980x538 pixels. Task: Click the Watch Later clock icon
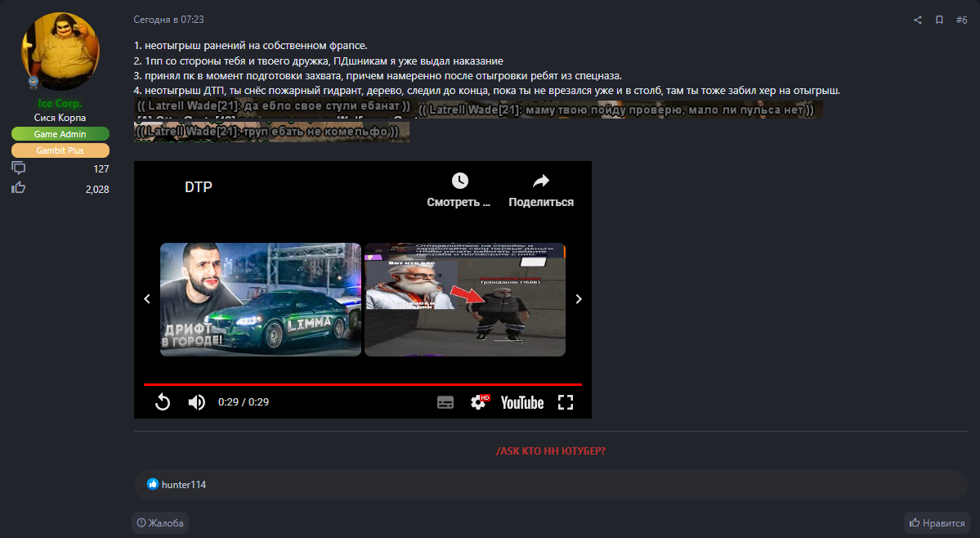(x=459, y=181)
